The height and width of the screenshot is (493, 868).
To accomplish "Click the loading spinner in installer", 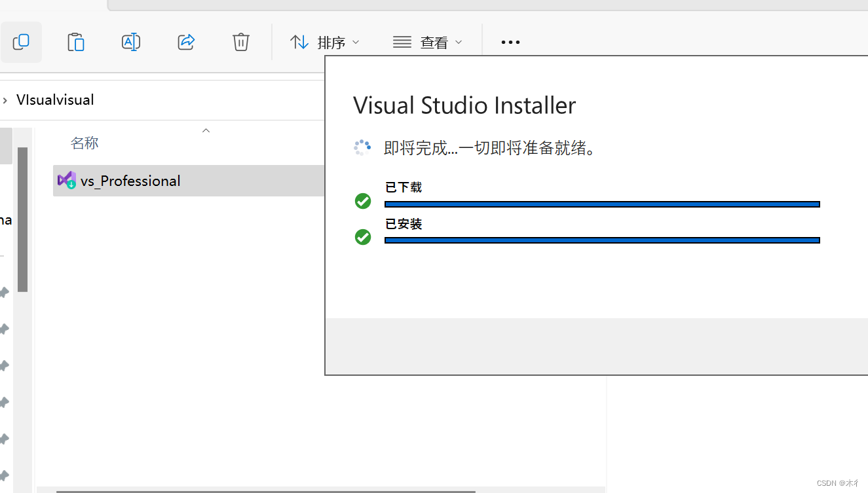I will pos(362,147).
